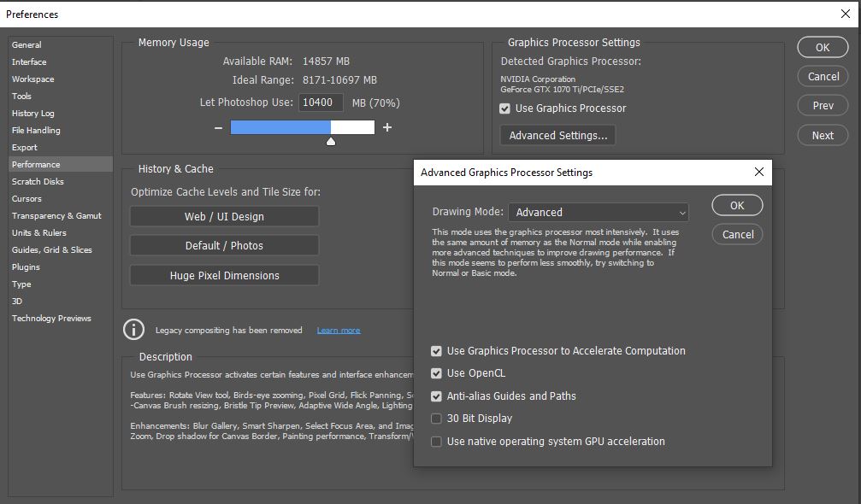Click the plus icon to increase memory
This screenshot has width=861, height=504.
click(386, 126)
